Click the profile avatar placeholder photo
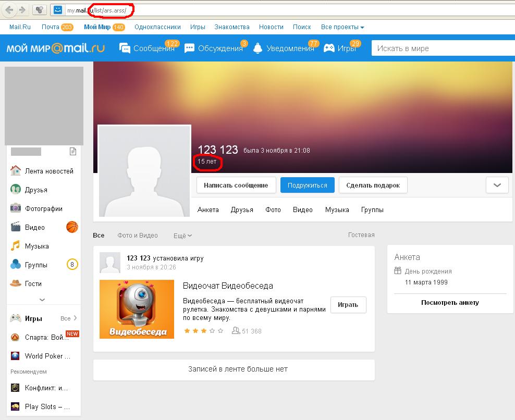The width and height of the screenshot is (515, 420). pos(144,171)
